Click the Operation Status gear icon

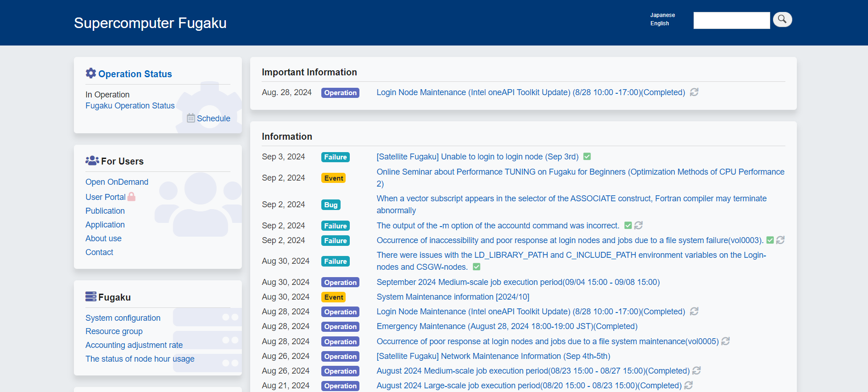pos(91,73)
